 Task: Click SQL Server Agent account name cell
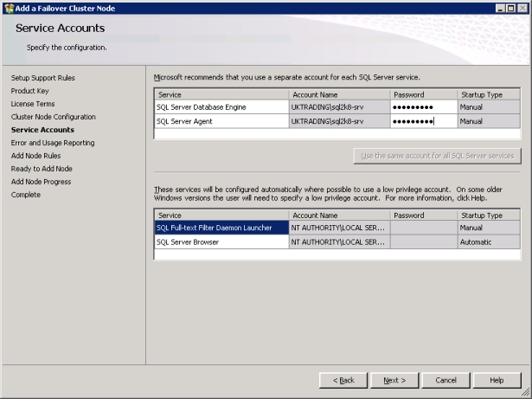coord(340,121)
